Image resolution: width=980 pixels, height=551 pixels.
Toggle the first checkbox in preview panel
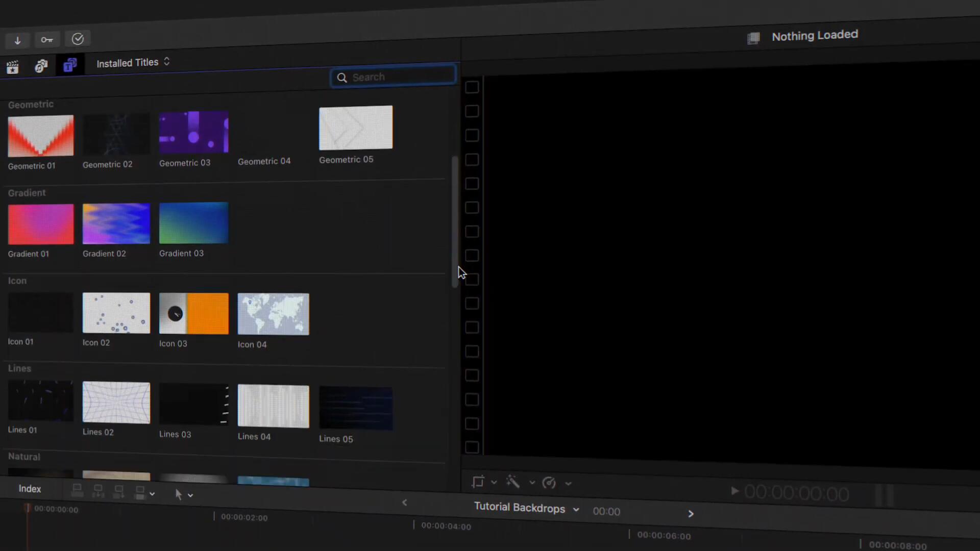tap(471, 87)
